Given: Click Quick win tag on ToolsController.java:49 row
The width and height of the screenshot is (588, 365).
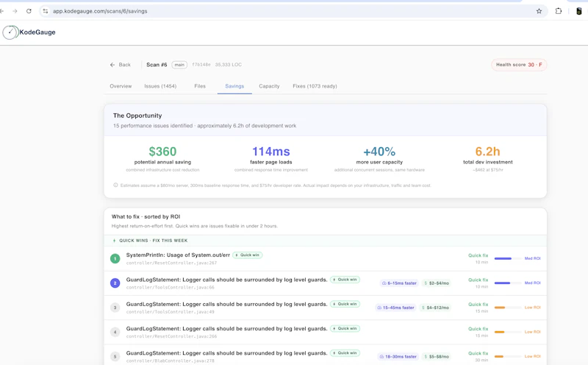Looking at the screenshot, I should pyautogui.click(x=345, y=304).
